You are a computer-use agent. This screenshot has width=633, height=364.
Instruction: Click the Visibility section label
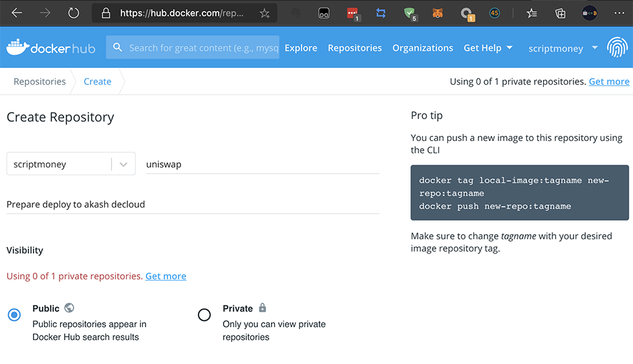coord(25,250)
